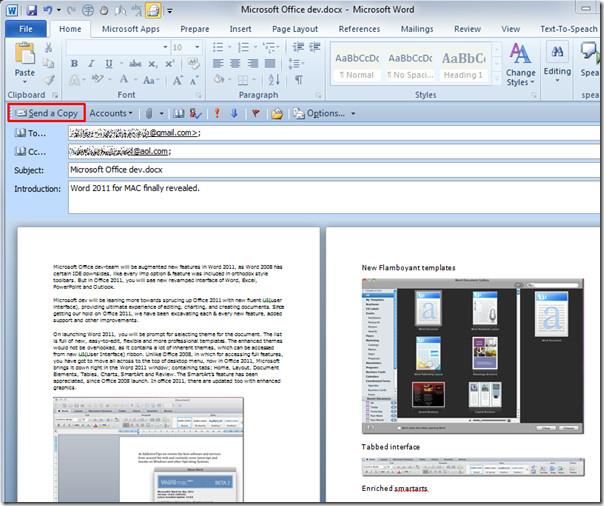Toggle Bold formatting in the Font group
Screen dimensions: 604x506
click(75, 65)
